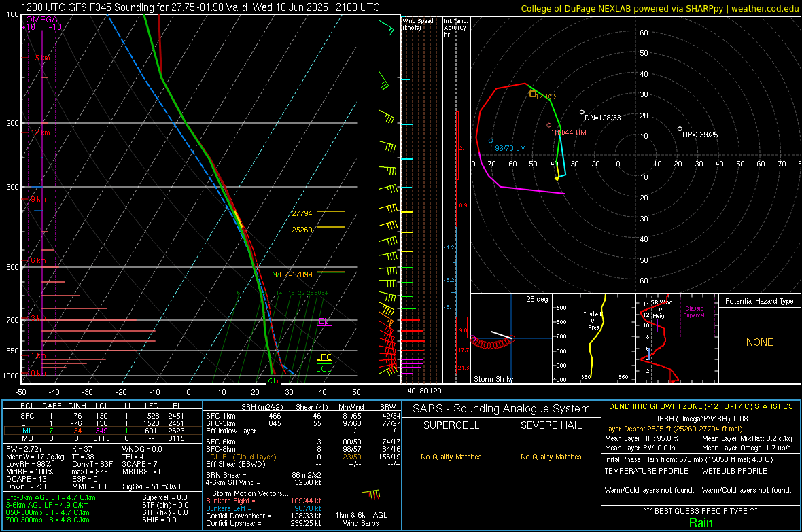Image resolution: width=802 pixels, height=532 pixels.
Task: Click the Dendritic Growth Zone statistics header
Action: (x=701, y=407)
